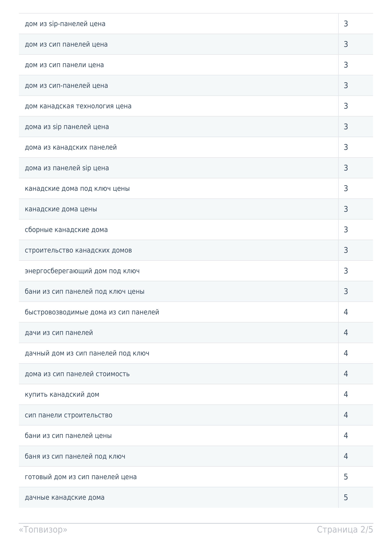Select the row 'дачи из сип панелей'
This screenshot has width=392, height=554.
click(196, 333)
